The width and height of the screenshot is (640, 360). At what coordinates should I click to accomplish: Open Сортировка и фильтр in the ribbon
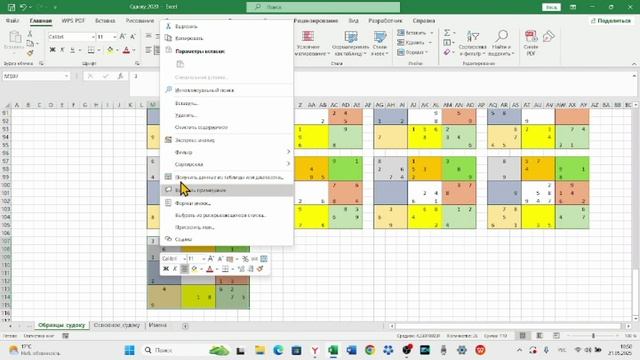pyautogui.click(x=473, y=42)
